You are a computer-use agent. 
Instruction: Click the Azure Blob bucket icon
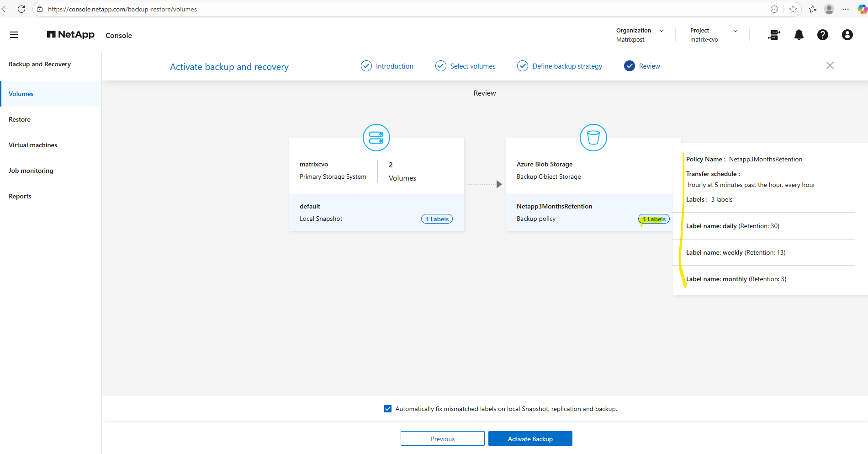593,138
